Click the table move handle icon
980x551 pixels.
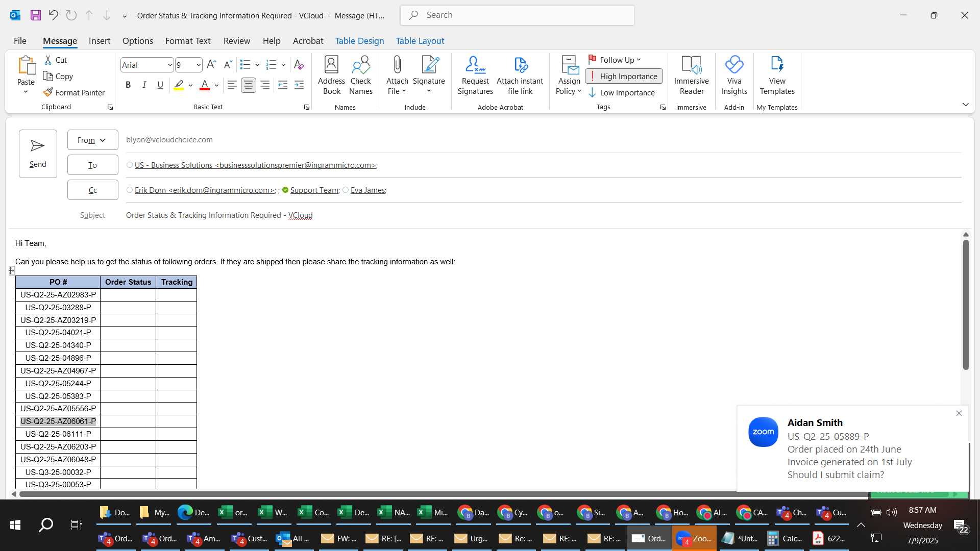click(11, 270)
